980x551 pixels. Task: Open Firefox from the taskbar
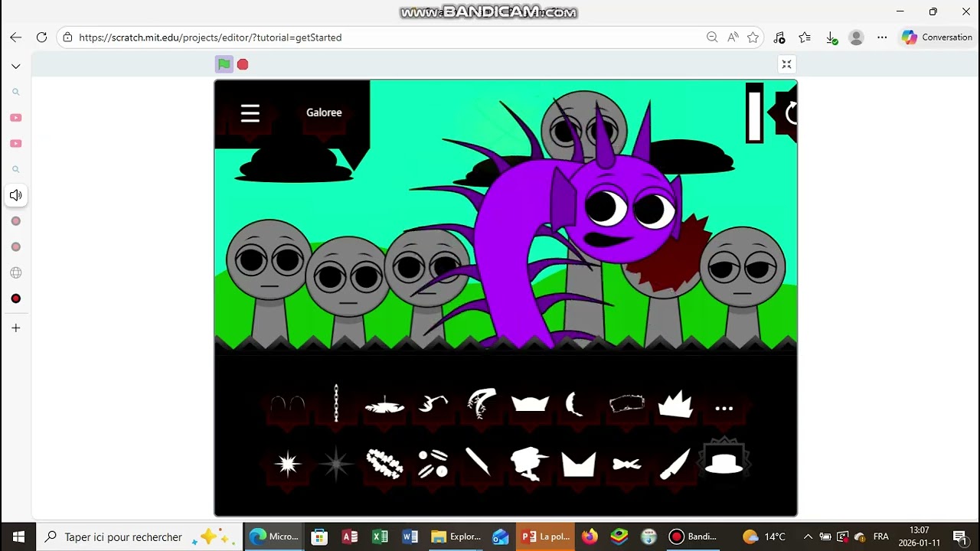[590, 536]
